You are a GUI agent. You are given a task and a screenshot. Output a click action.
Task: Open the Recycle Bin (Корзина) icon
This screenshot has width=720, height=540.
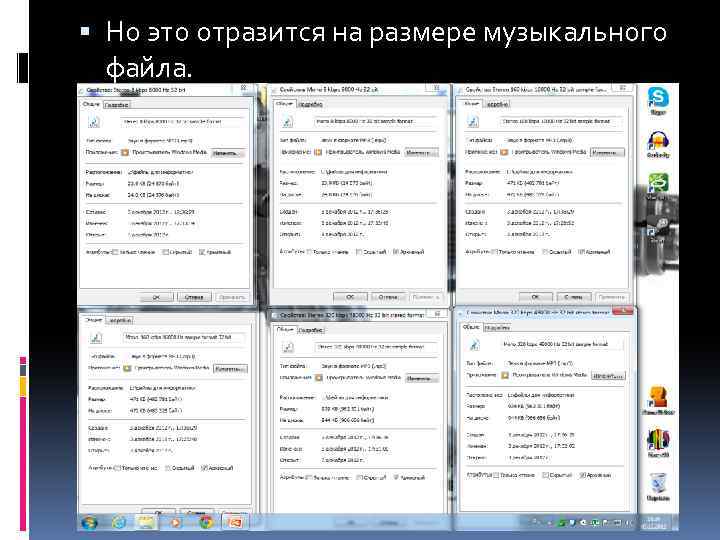tap(658, 486)
